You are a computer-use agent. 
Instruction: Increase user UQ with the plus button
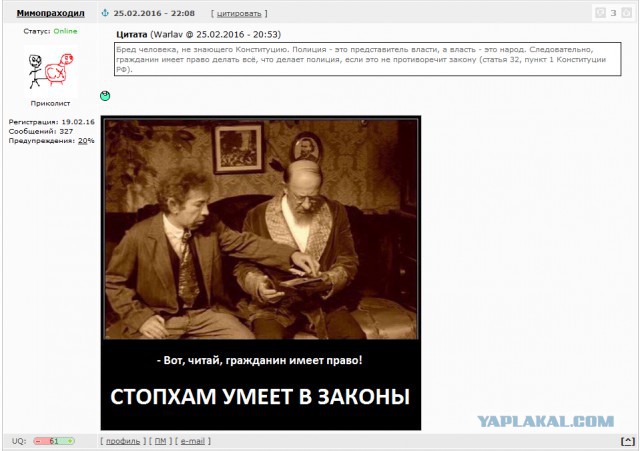point(70,441)
